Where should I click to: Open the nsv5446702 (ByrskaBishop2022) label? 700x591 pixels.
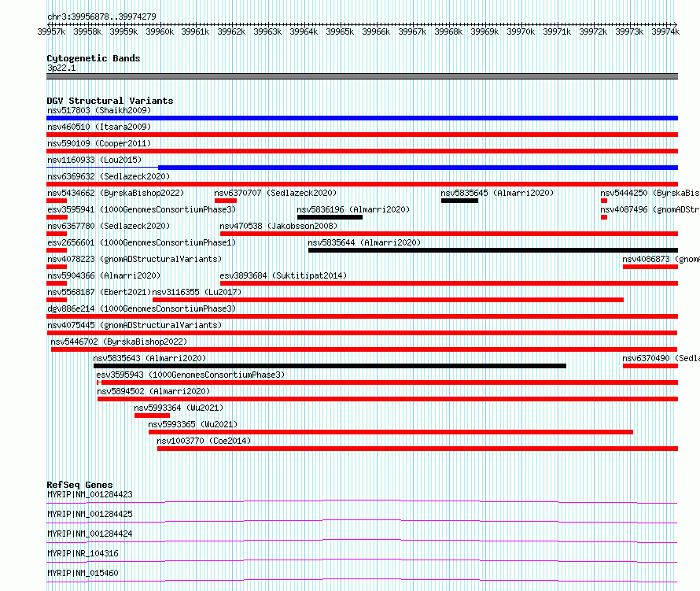coord(119,342)
